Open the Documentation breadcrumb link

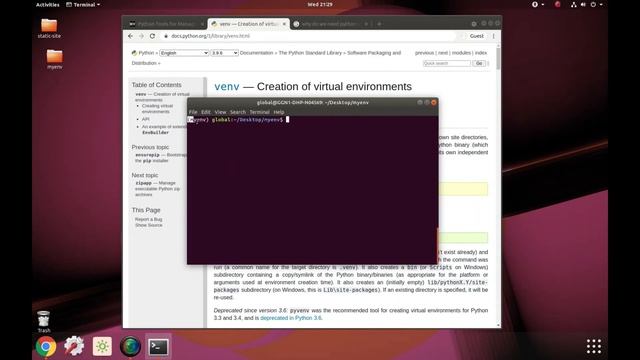pyautogui.click(x=256, y=53)
